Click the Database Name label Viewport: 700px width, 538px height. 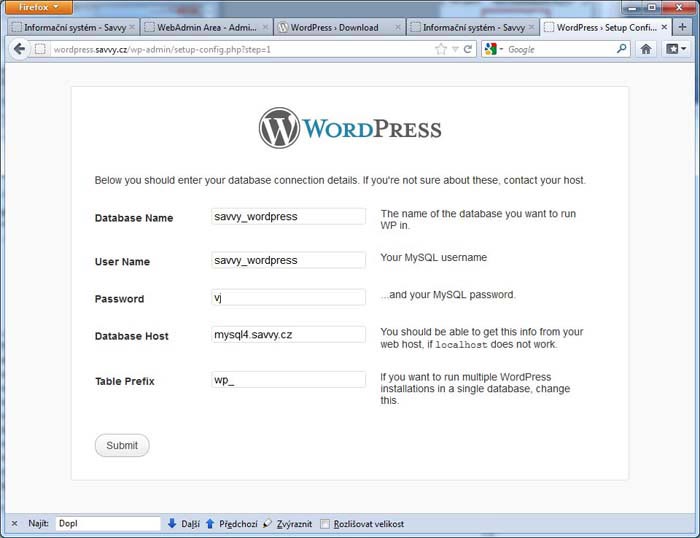coord(134,218)
